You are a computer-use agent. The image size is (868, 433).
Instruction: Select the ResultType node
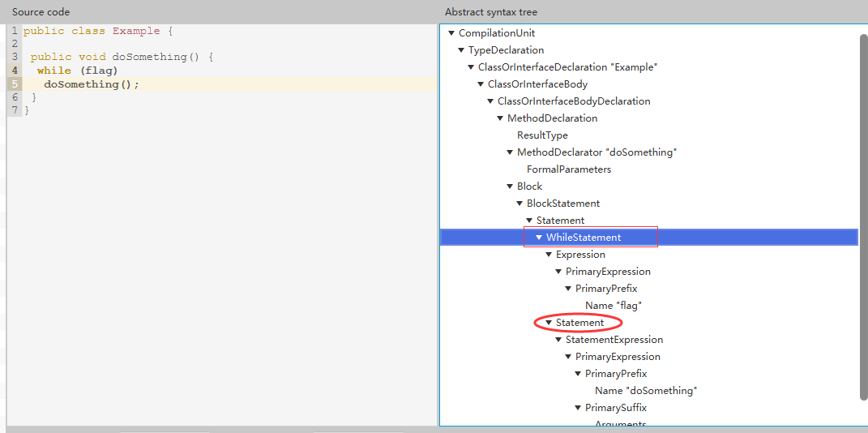(x=542, y=135)
